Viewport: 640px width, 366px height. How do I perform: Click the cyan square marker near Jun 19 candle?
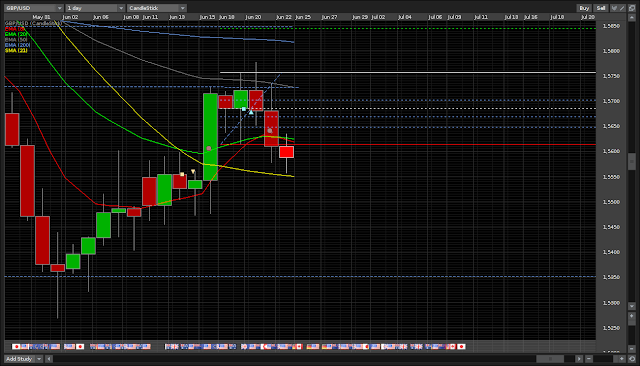point(244,109)
